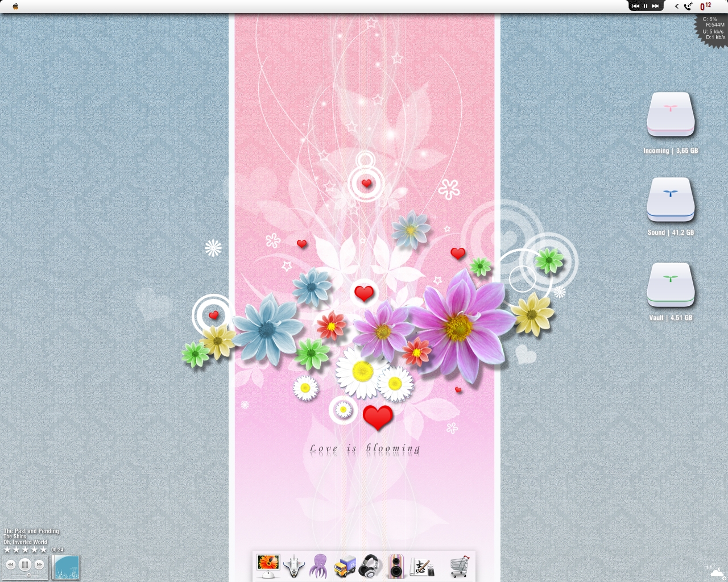This screenshot has height=582, width=728.
Task: Set rating to three stars in music widget
Action: coord(25,550)
